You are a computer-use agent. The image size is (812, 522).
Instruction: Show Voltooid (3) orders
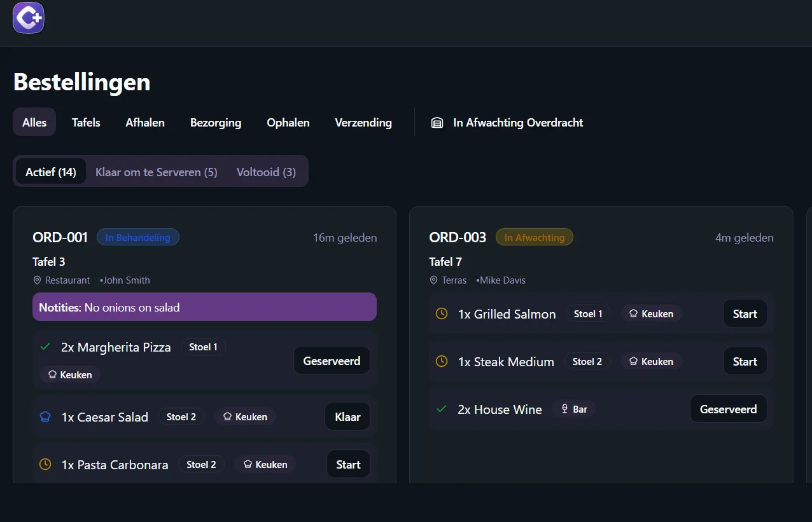click(266, 172)
